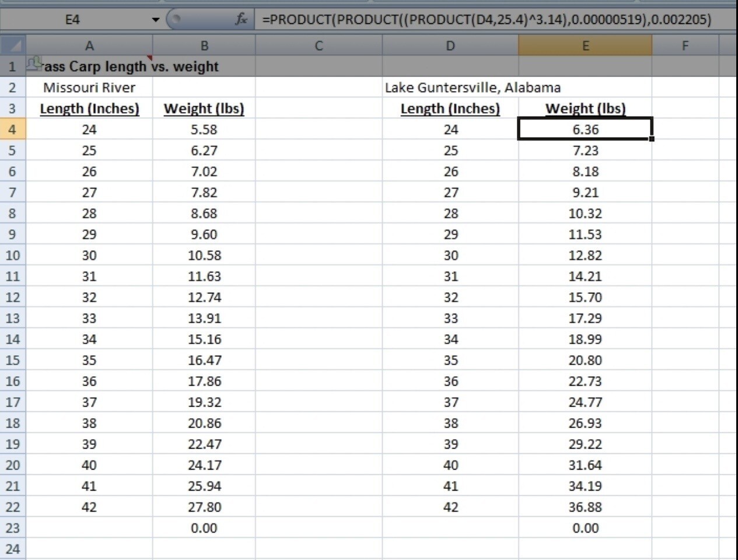This screenshot has height=560, width=738.
Task: Select the cell with value 17.86
Action: [x=204, y=381]
